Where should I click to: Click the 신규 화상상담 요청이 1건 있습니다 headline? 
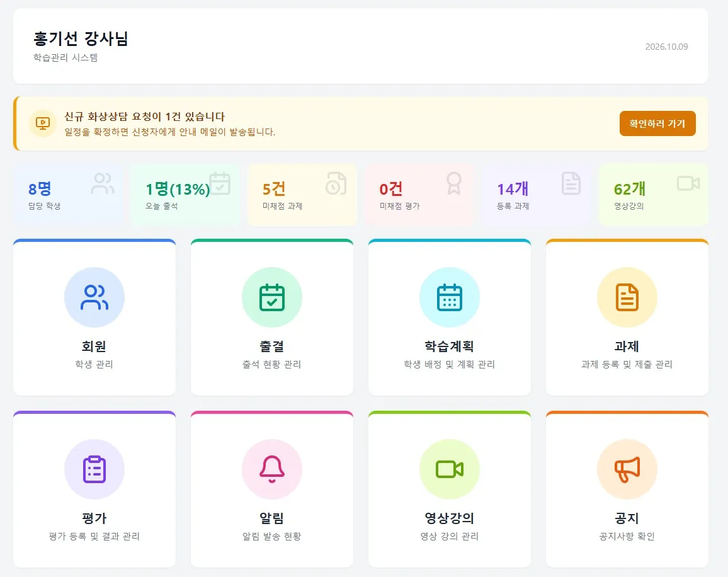pos(144,117)
